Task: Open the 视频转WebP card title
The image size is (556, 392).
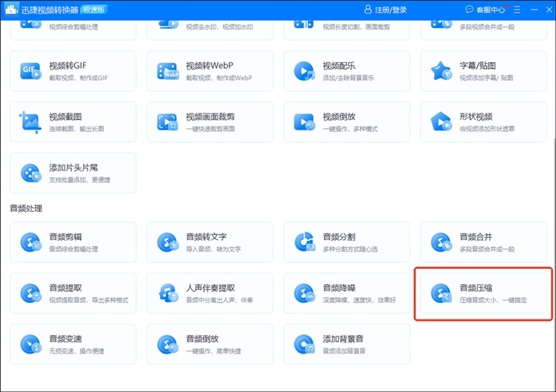Action: [x=210, y=65]
